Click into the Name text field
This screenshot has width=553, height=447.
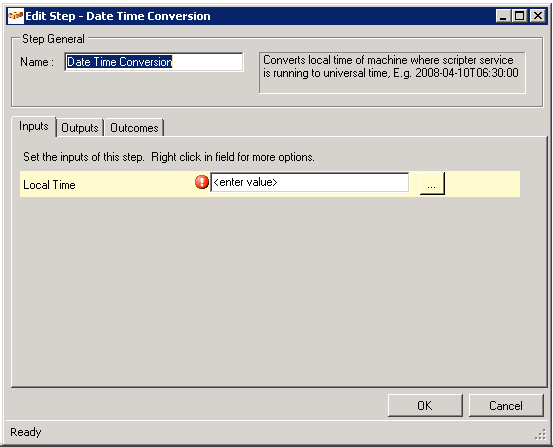click(x=154, y=62)
